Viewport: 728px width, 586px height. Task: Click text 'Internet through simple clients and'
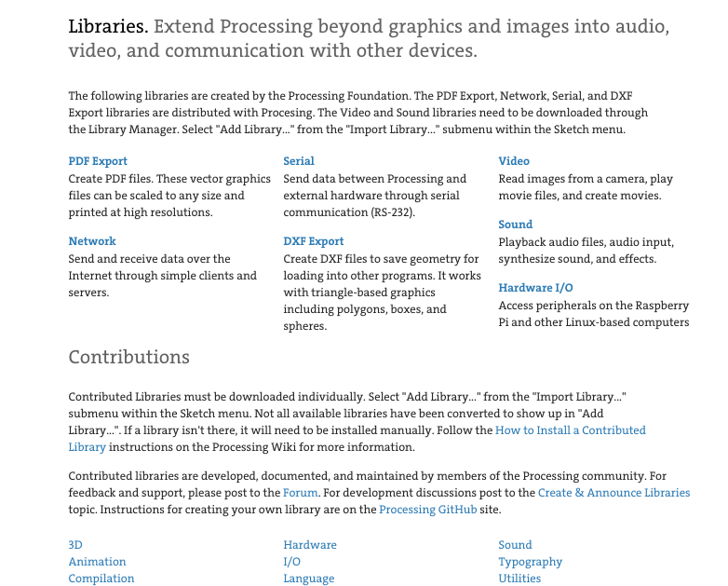[x=163, y=276]
